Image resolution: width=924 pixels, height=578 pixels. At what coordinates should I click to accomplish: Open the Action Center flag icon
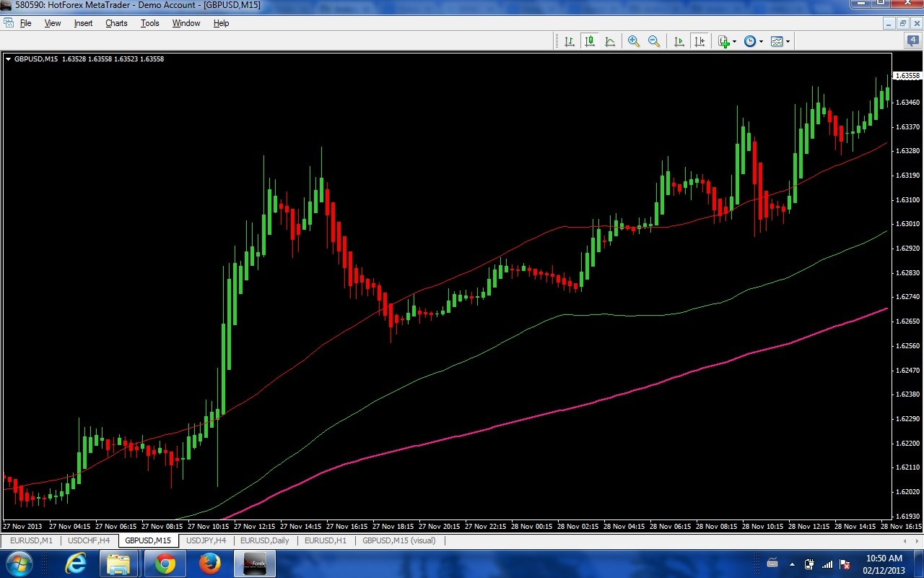845,564
